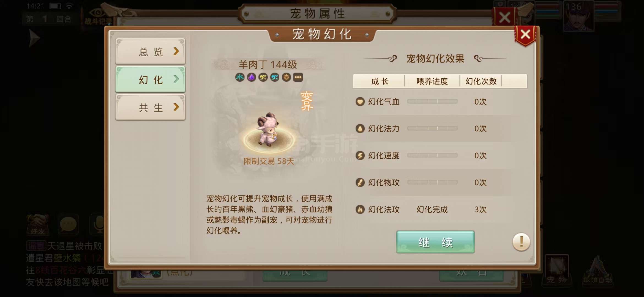Click the 羊肉丁 pet sprite
Viewport: 644px width, 297px height.
click(268, 129)
